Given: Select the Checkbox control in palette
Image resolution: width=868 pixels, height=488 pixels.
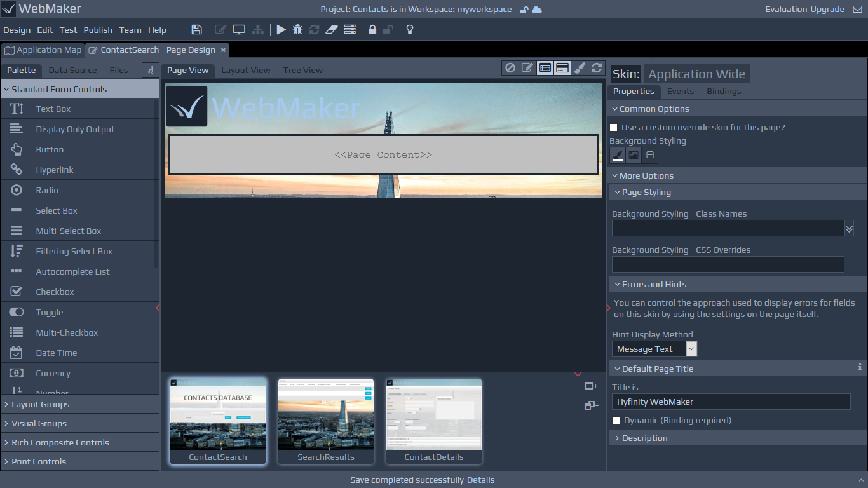Looking at the screenshot, I should click(79, 292).
